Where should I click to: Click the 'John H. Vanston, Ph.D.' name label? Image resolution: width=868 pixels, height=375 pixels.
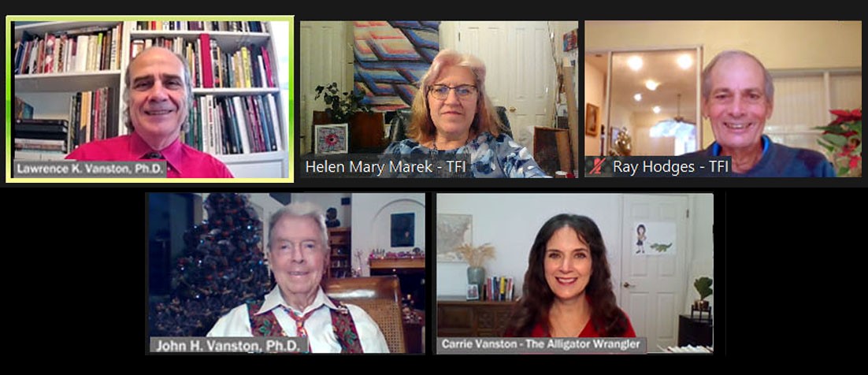pyautogui.click(x=229, y=344)
